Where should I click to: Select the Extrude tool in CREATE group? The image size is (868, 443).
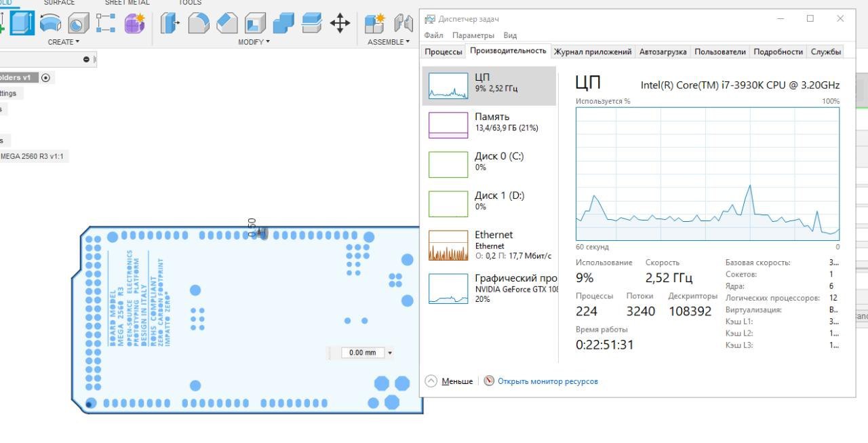(x=22, y=23)
